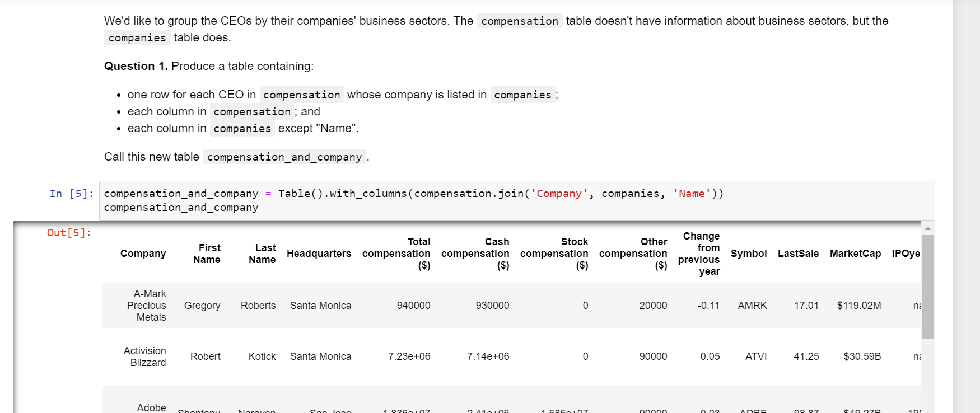Click the 'First Name' column header
Image resolution: width=980 pixels, height=413 pixels.
point(207,254)
